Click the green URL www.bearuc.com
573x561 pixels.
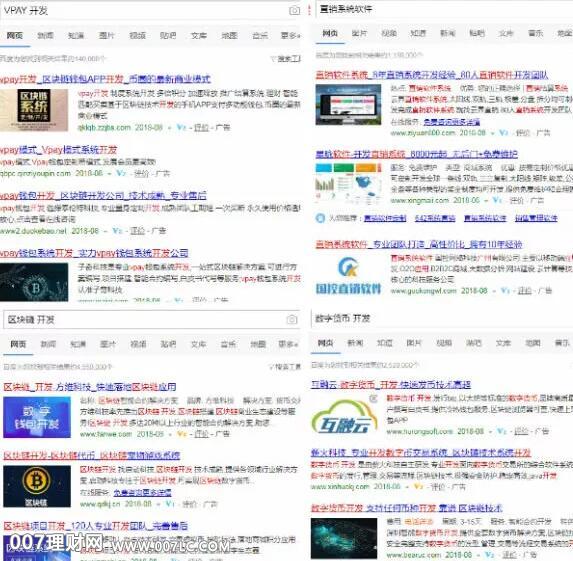(x=413, y=555)
